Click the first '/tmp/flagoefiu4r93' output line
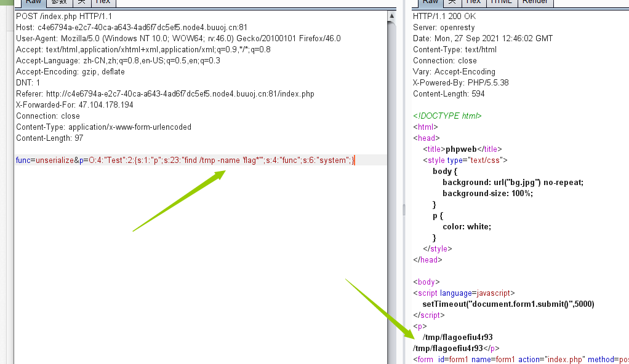Image resolution: width=629 pixels, height=364 pixels. point(458,338)
